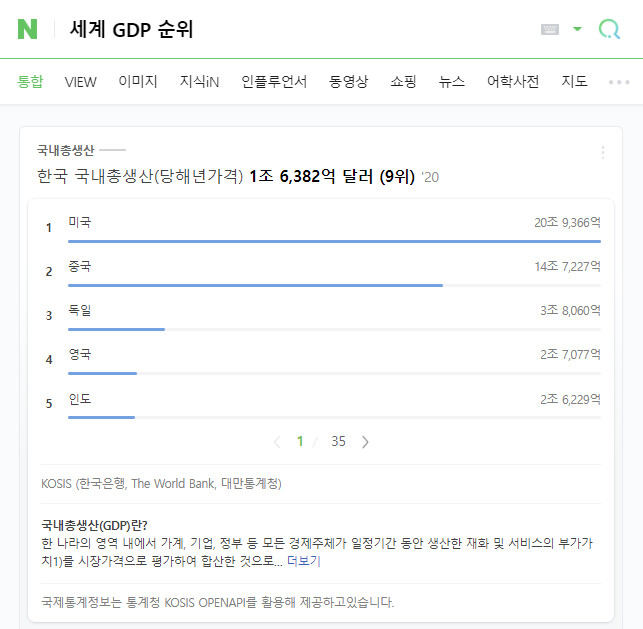Image resolution: width=643 pixels, height=629 pixels.
Task: Click the 더보기 link in GDP description
Action: tap(303, 561)
